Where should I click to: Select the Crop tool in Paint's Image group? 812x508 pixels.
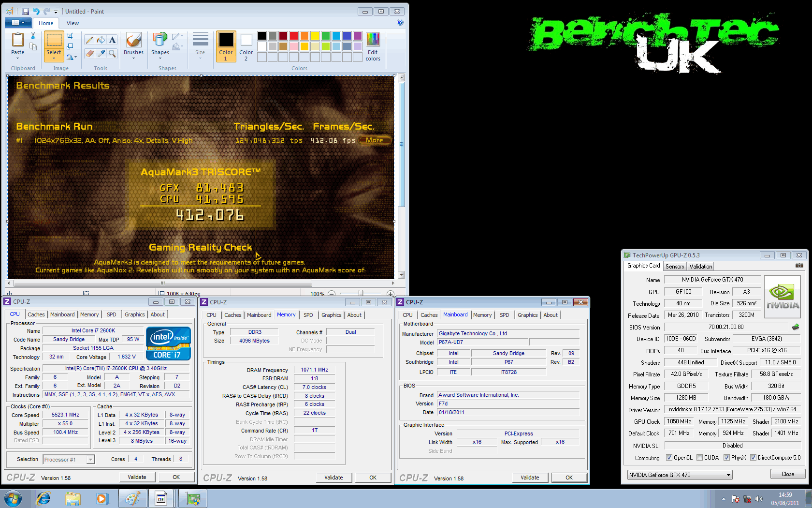click(x=70, y=36)
